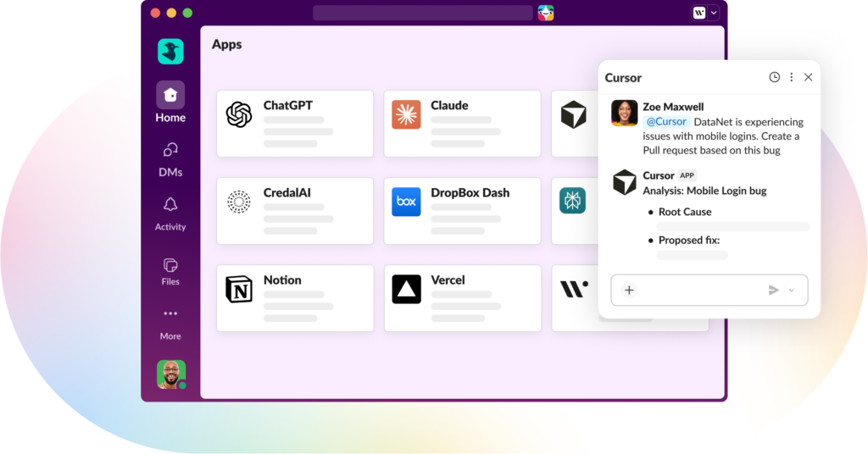
Task: Click the blue box icon for DropBox Dash
Action: click(x=406, y=202)
